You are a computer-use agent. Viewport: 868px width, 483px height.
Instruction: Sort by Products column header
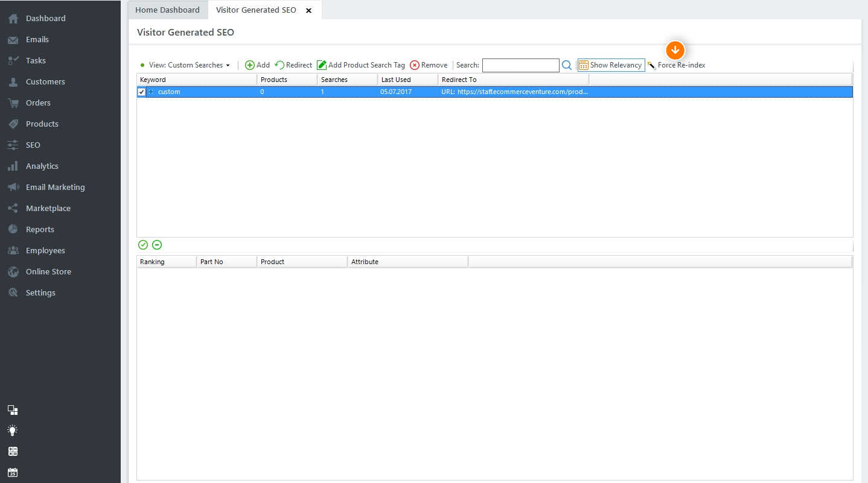pos(287,80)
